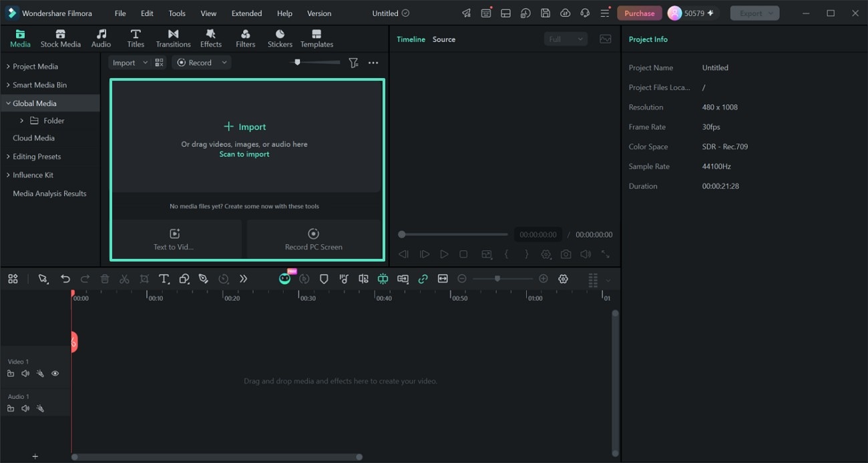Image resolution: width=868 pixels, height=463 pixels.
Task: Click the Export button
Action: tap(754, 13)
